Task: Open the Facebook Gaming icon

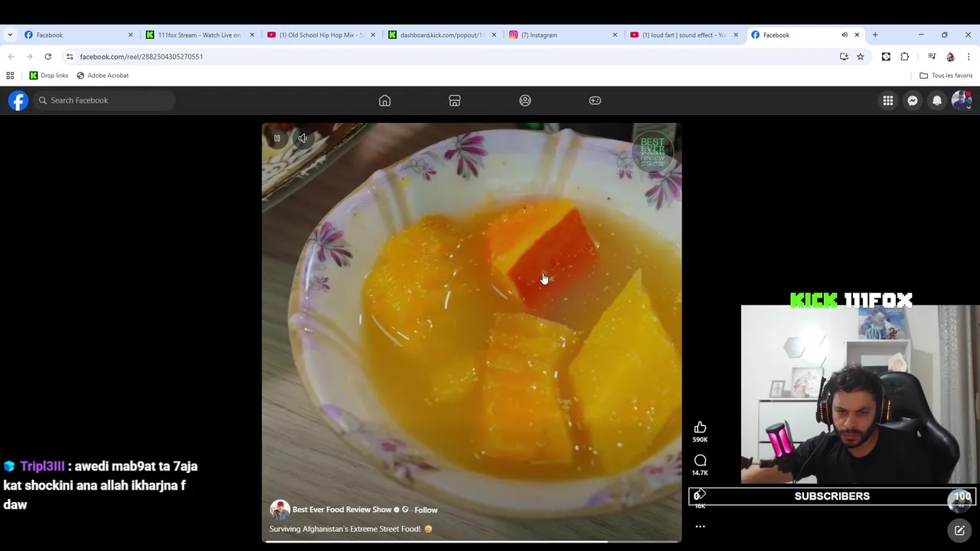Action: pyautogui.click(x=595, y=100)
